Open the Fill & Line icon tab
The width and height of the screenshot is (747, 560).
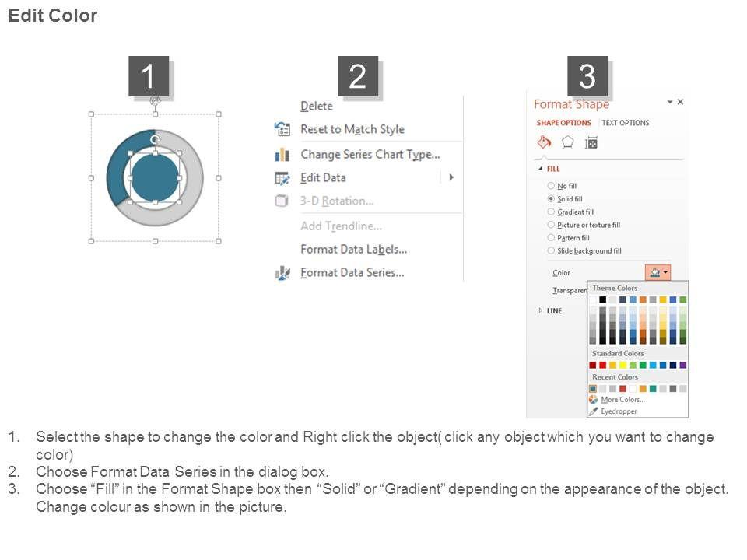point(545,142)
